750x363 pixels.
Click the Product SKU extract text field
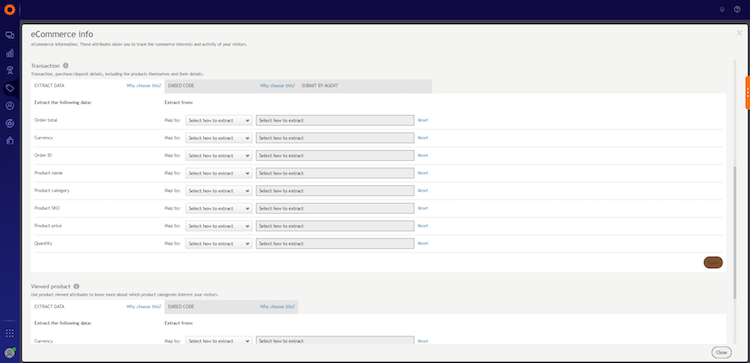point(335,209)
